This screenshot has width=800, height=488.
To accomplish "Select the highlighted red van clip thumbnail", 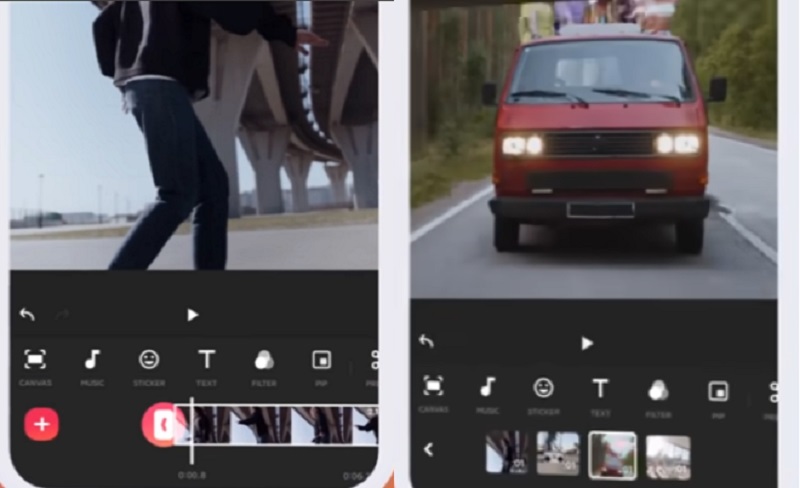I will pyautogui.click(x=612, y=455).
